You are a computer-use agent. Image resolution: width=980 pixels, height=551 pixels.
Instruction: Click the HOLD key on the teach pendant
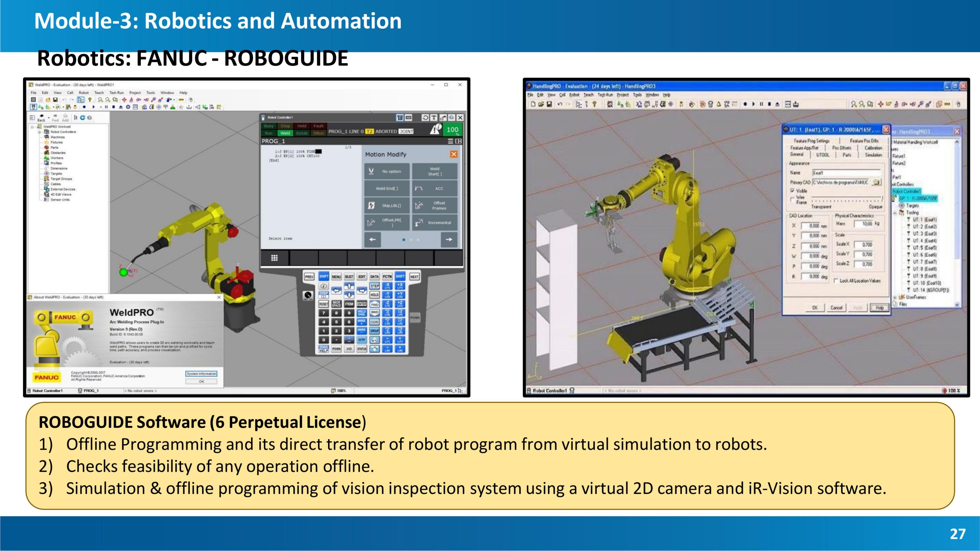click(374, 295)
